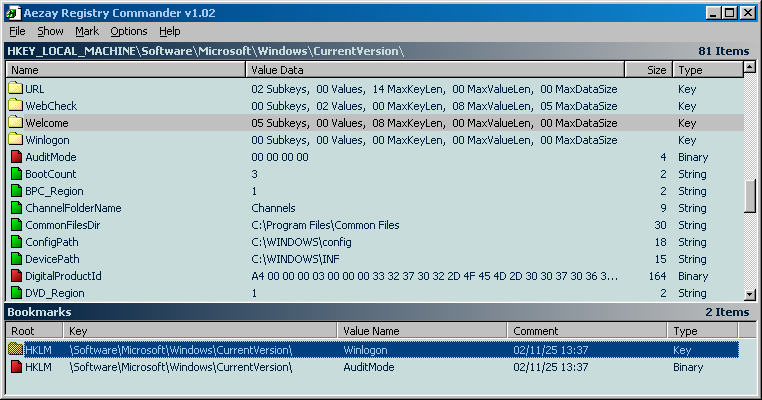Select the CommonFilesDir value name
Viewport: 762px width, 400px height.
(x=63, y=225)
